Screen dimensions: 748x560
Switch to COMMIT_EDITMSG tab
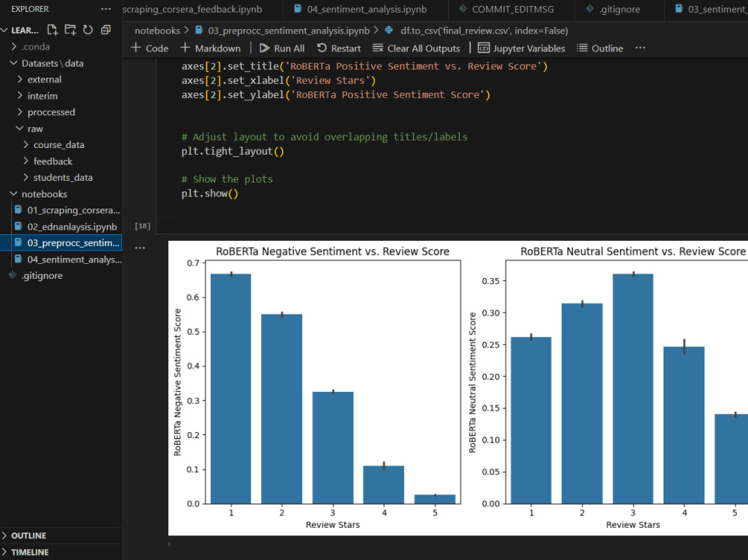coord(512,9)
